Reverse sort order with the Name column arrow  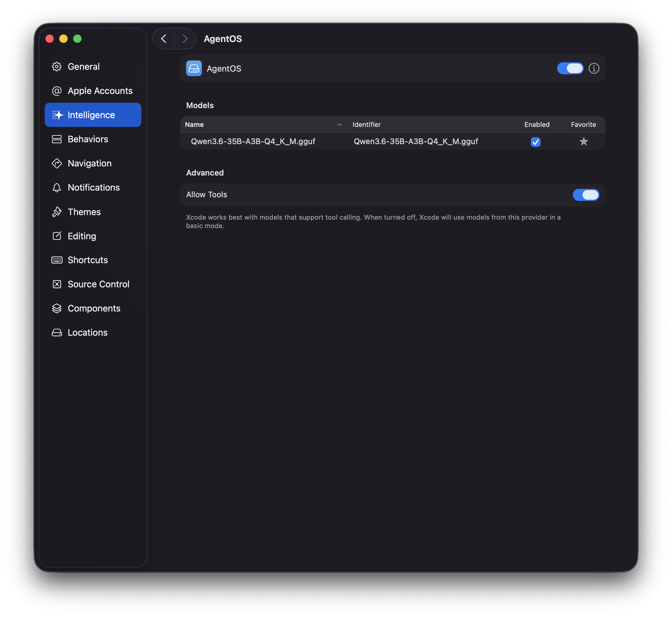pyautogui.click(x=340, y=124)
